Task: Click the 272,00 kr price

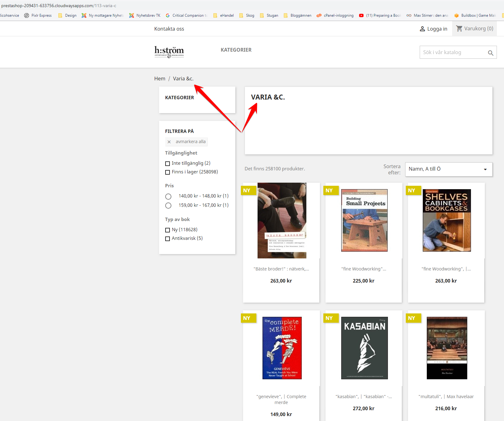Action: point(363,409)
